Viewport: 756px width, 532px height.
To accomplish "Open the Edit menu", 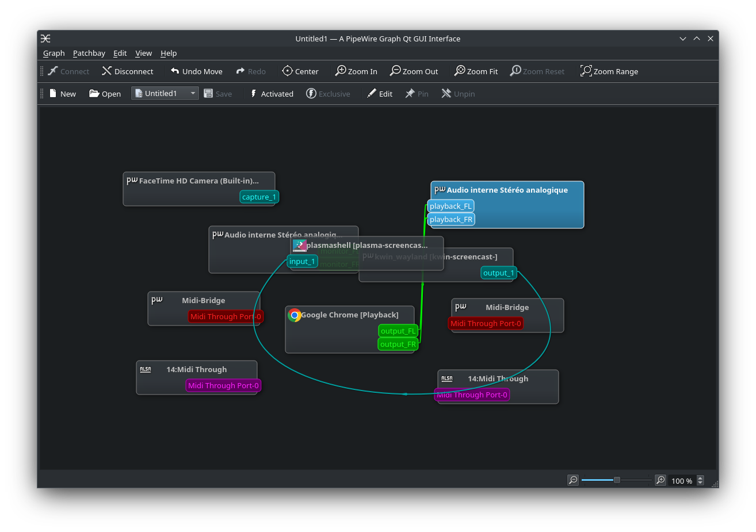I will [120, 53].
